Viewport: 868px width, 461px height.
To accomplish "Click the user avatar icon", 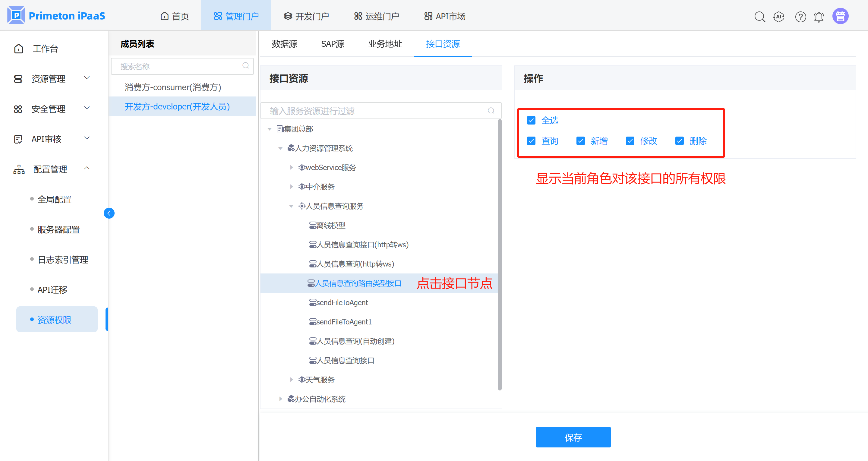I will point(840,16).
